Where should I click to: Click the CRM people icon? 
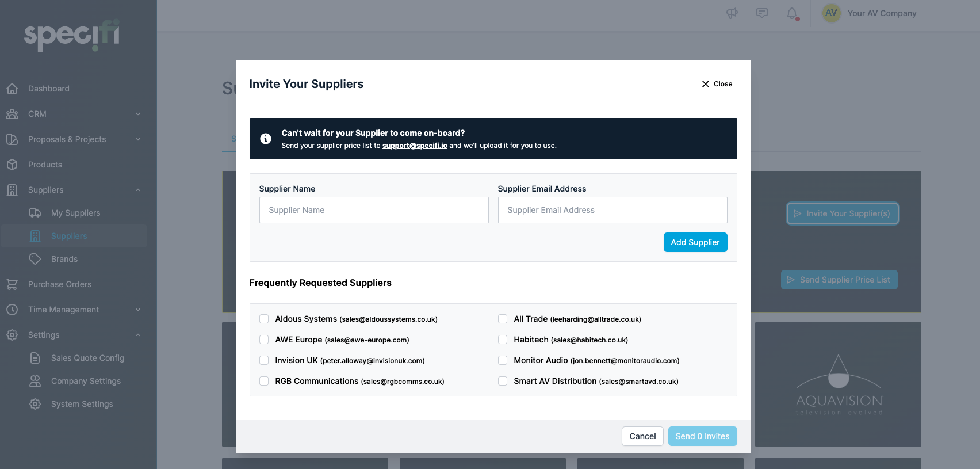click(x=12, y=114)
